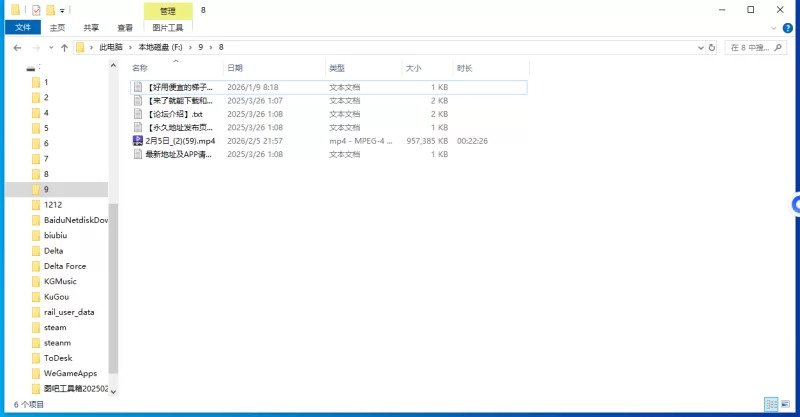The height and width of the screenshot is (417, 800).
Task: Open folder 2 in the navigation tree
Action: click(x=46, y=97)
